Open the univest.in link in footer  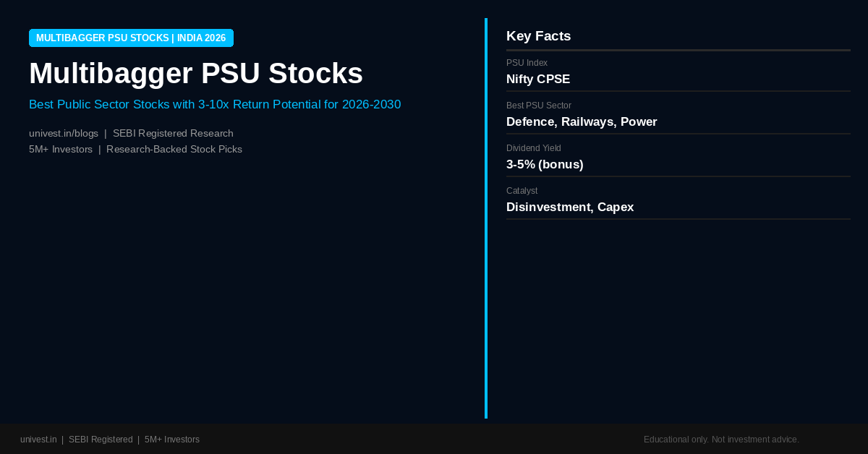tap(38, 440)
